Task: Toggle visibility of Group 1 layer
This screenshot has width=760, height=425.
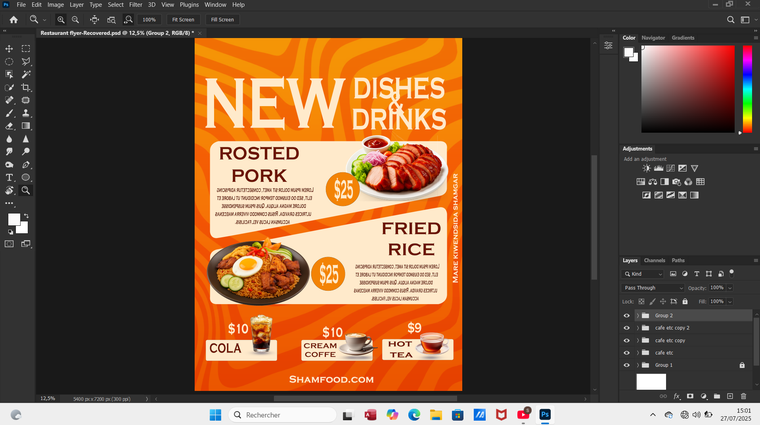Action: 626,365
